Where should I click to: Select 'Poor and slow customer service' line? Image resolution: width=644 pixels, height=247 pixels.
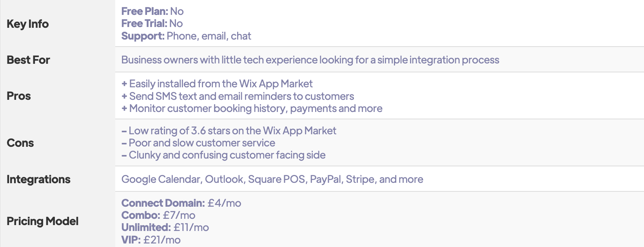tap(198, 143)
